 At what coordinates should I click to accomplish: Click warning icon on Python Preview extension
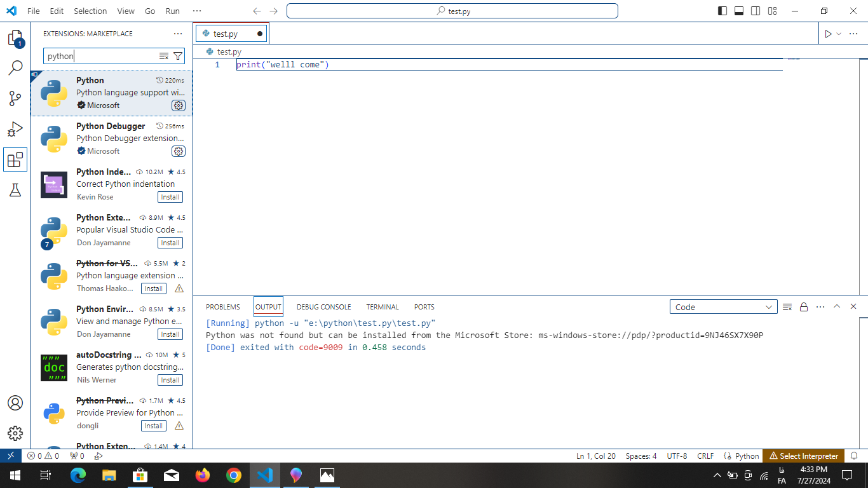[x=179, y=426]
